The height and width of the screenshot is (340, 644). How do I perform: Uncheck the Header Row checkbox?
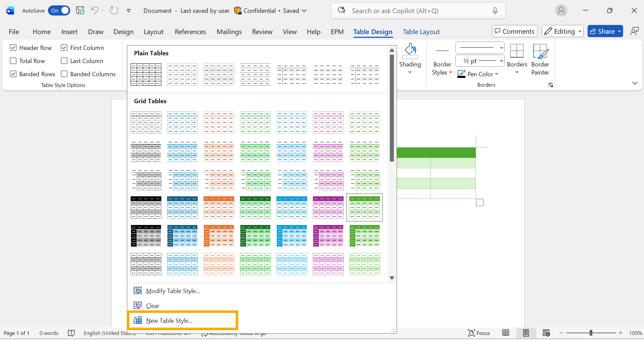pyautogui.click(x=13, y=48)
